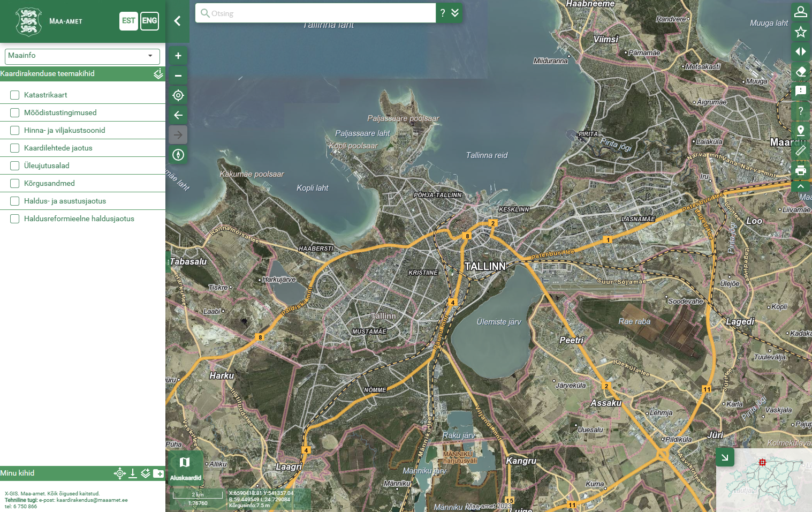Click the 1:76760 map scale display
This screenshot has height=512, width=812.
coord(198,503)
